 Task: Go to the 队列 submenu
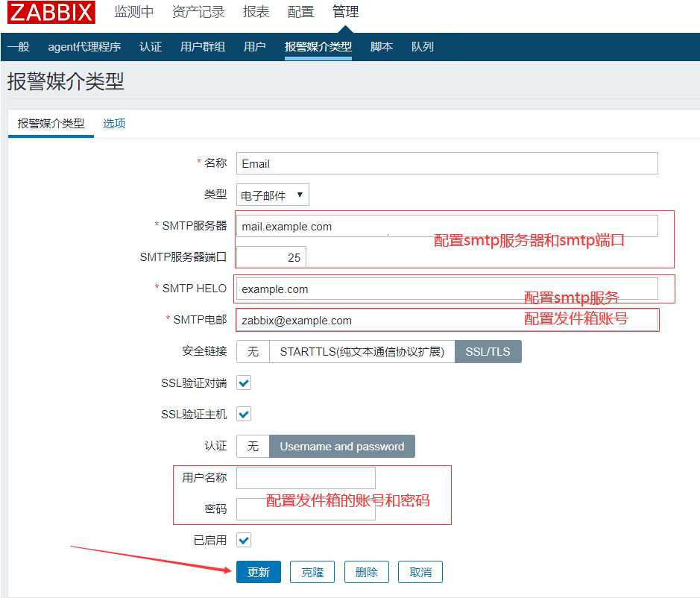[423, 46]
